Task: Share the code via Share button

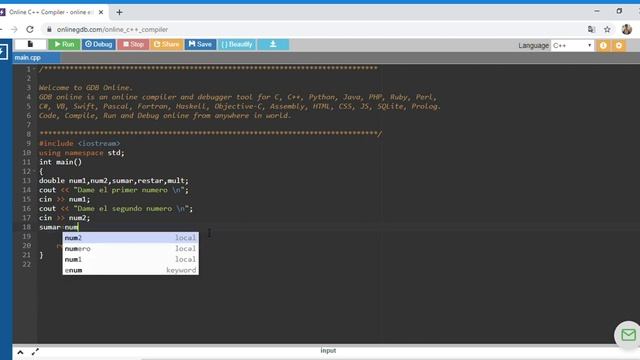Action: pos(166,44)
